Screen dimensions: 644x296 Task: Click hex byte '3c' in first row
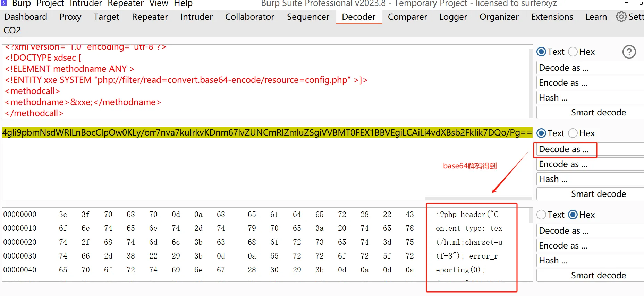point(63,215)
